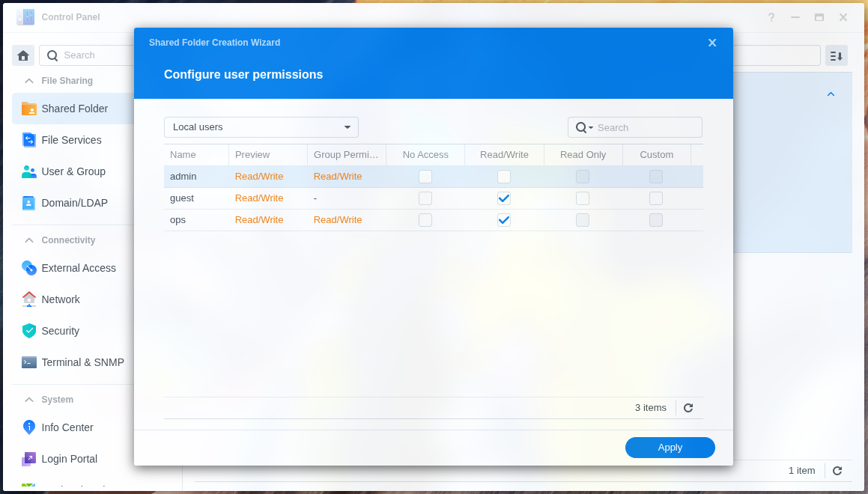Check No Access for guest

tap(425, 198)
